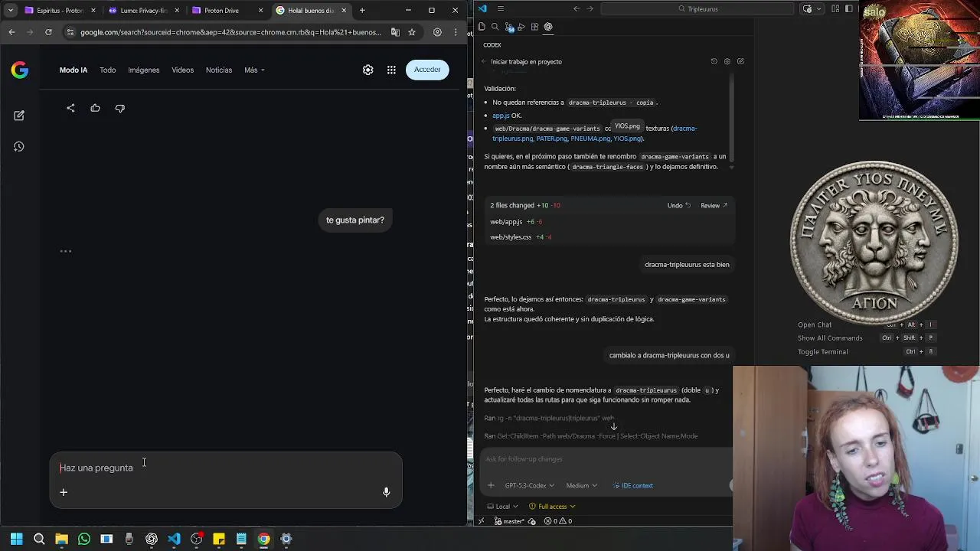Click microphone for voice question
Screen dimensions: 980x551
(386, 492)
